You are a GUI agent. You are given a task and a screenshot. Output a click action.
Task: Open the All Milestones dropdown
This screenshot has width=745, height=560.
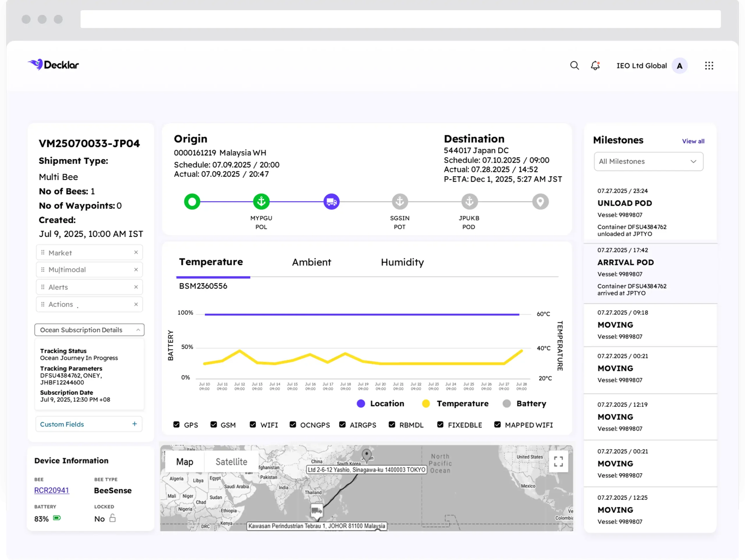(648, 162)
